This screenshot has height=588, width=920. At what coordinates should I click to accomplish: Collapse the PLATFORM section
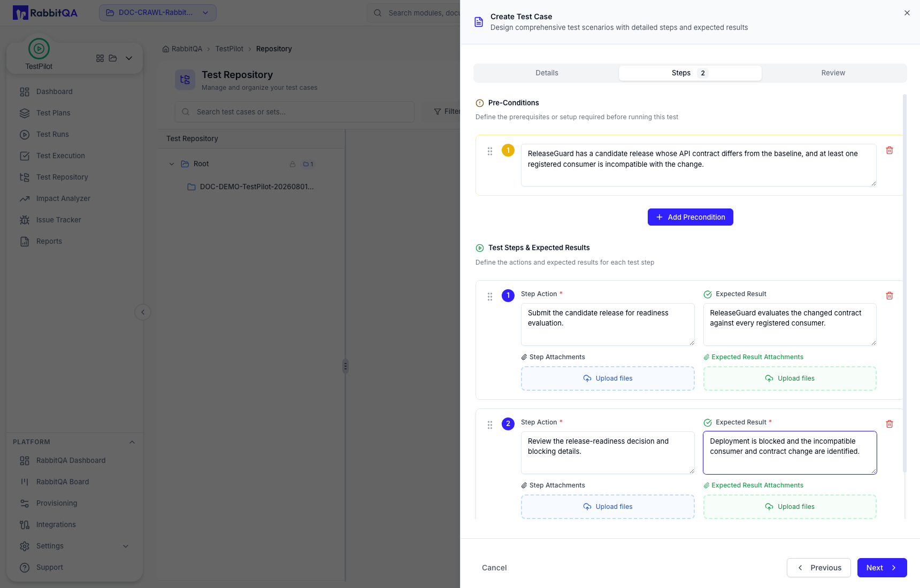(132, 442)
